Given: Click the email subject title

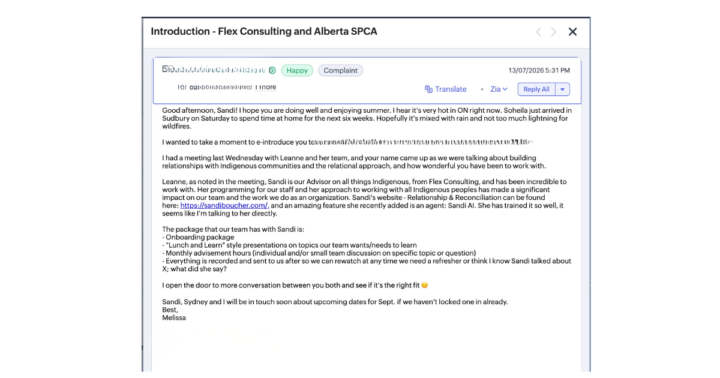Looking at the screenshot, I should (264, 31).
